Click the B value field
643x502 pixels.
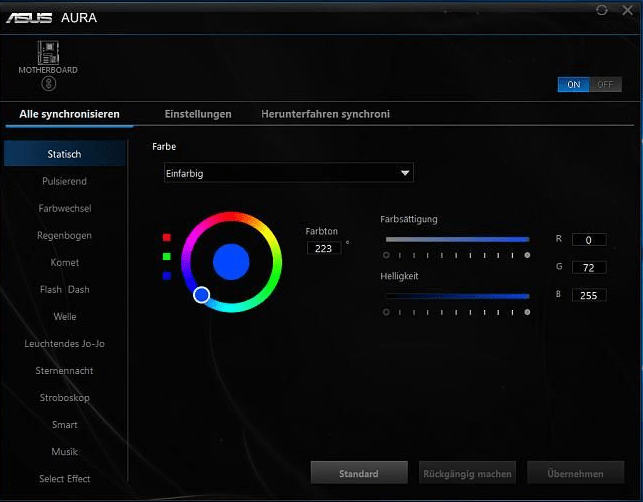click(x=589, y=295)
